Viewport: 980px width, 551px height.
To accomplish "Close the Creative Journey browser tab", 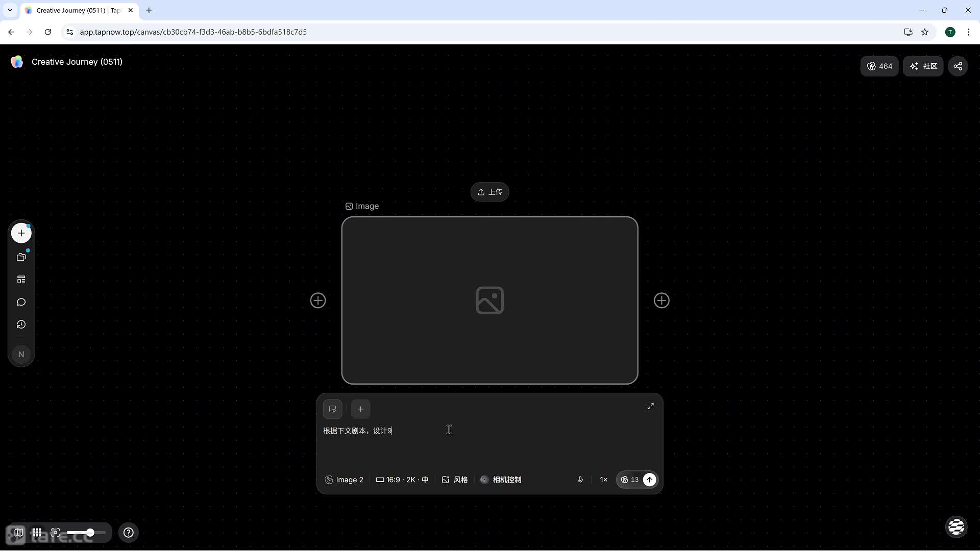I will (x=130, y=10).
